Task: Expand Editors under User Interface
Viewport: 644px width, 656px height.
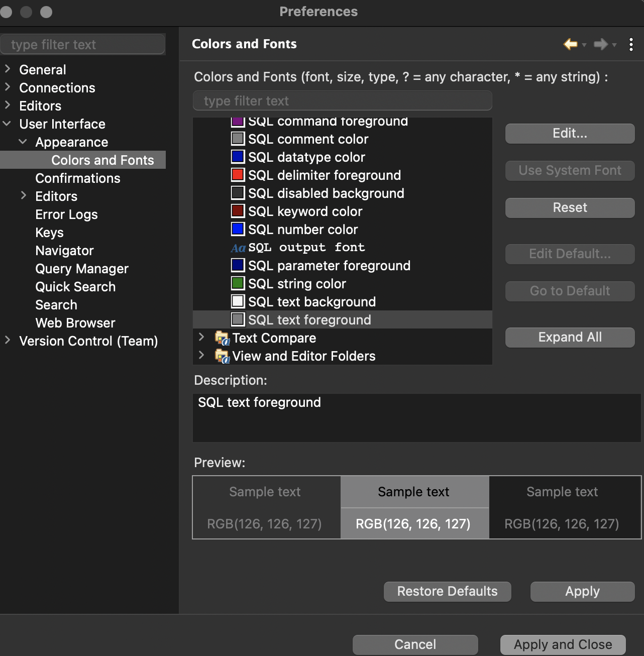Action: click(24, 195)
